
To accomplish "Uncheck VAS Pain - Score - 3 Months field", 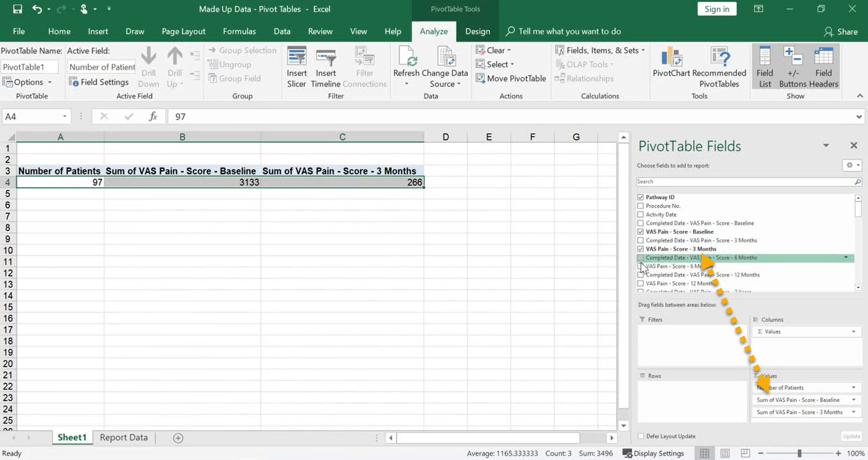I will pyautogui.click(x=641, y=249).
